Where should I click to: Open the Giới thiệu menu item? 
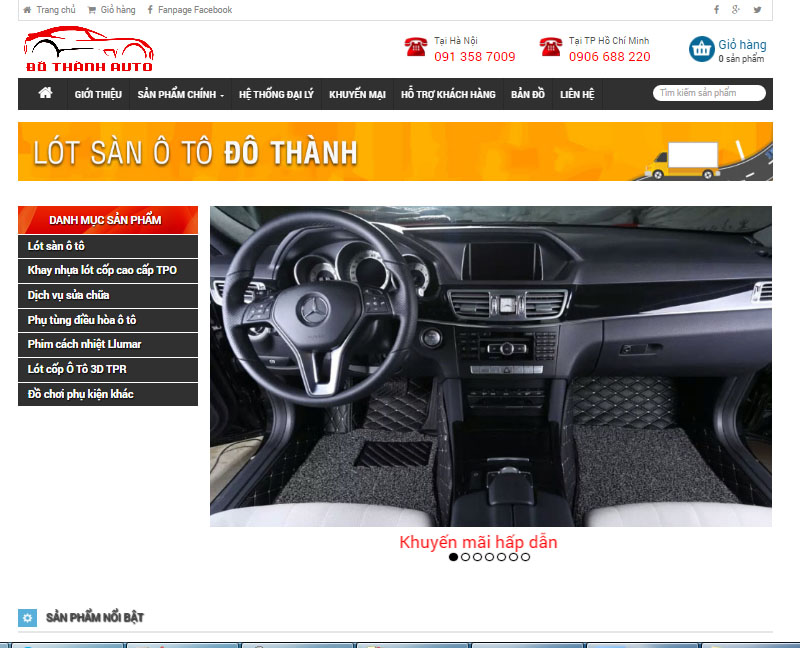coord(98,94)
